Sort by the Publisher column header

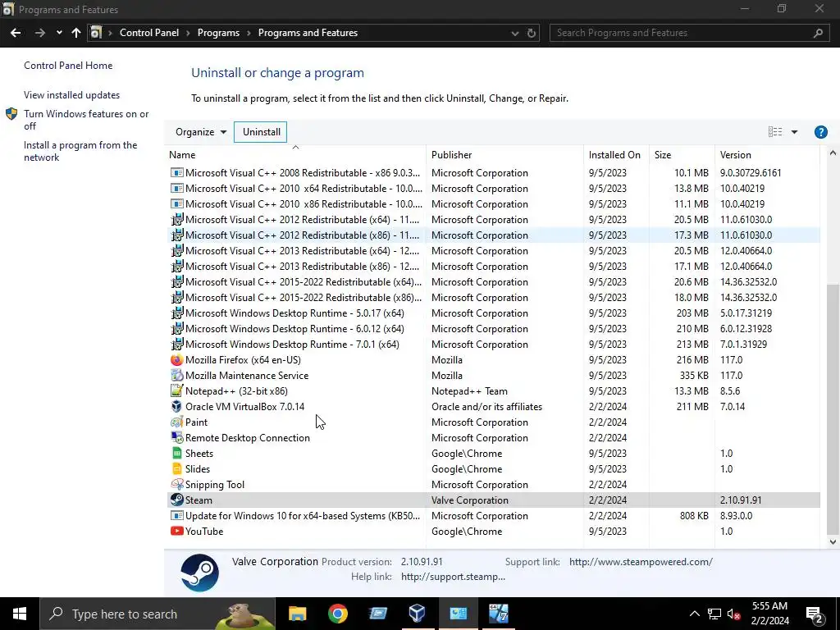tap(505, 154)
